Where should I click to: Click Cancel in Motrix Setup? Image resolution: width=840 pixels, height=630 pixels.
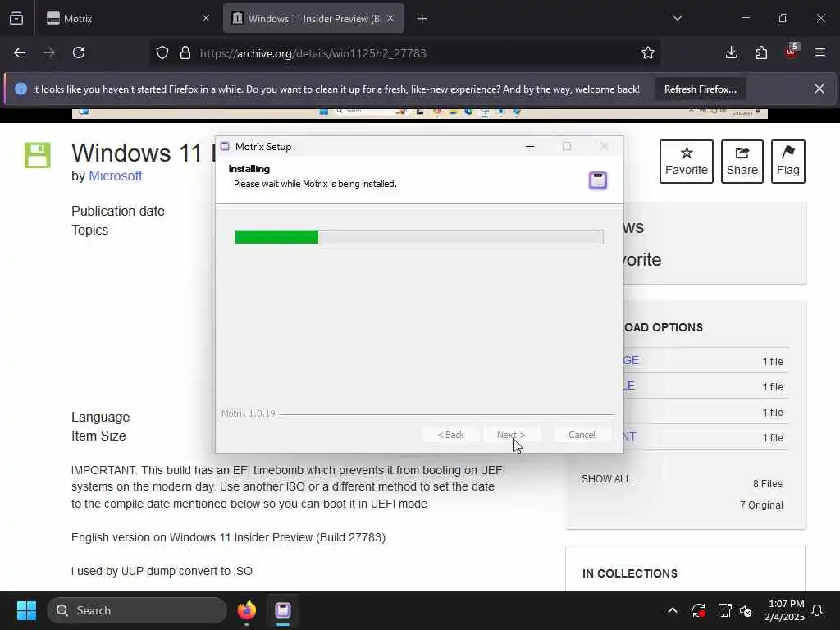pos(582,435)
